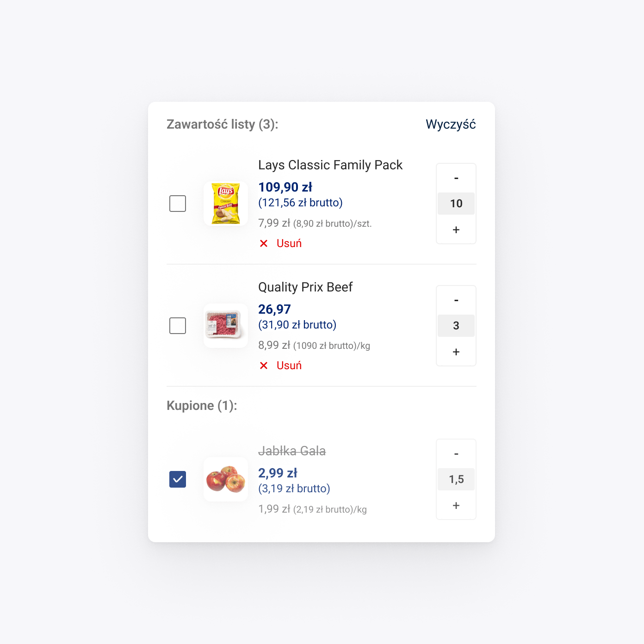Image resolution: width=644 pixels, height=644 pixels.
Task: Open the Lays chips product image
Action: pyautogui.click(x=226, y=204)
